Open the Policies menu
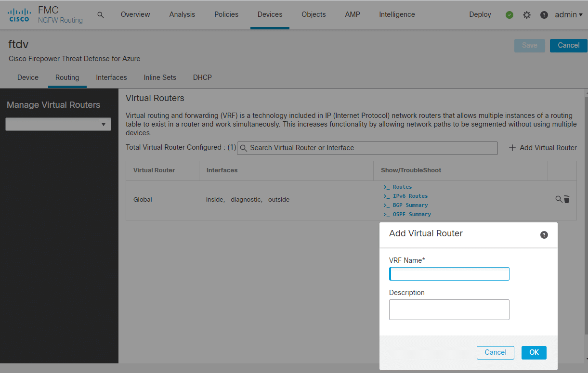 (226, 14)
